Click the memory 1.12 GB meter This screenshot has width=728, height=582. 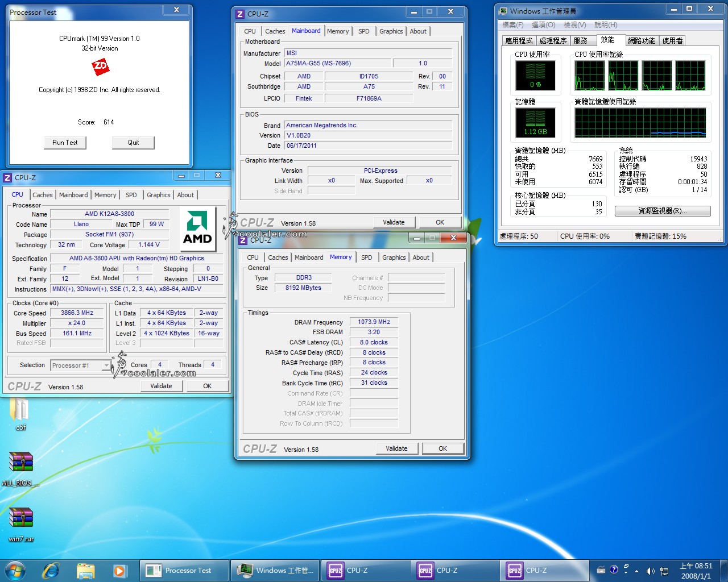[535, 122]
